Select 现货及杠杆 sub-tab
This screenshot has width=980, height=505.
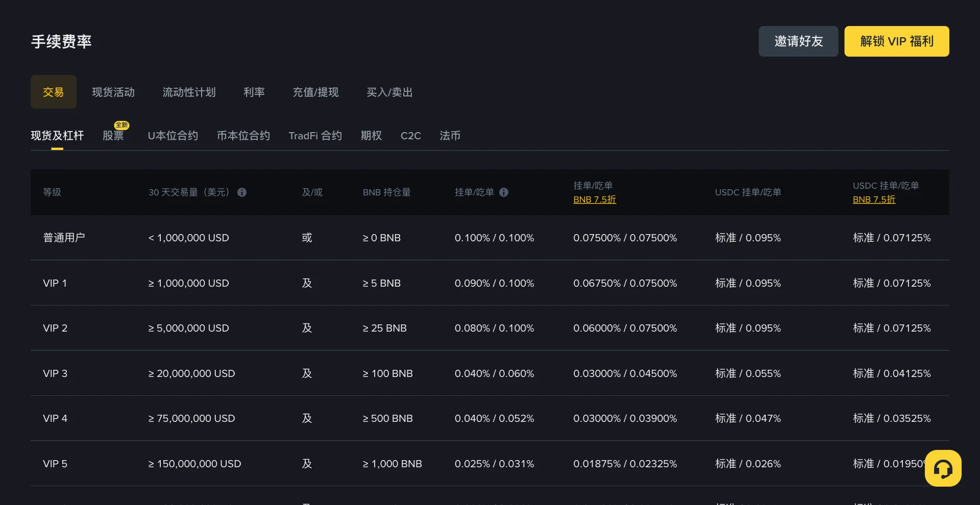click(57, 136)
